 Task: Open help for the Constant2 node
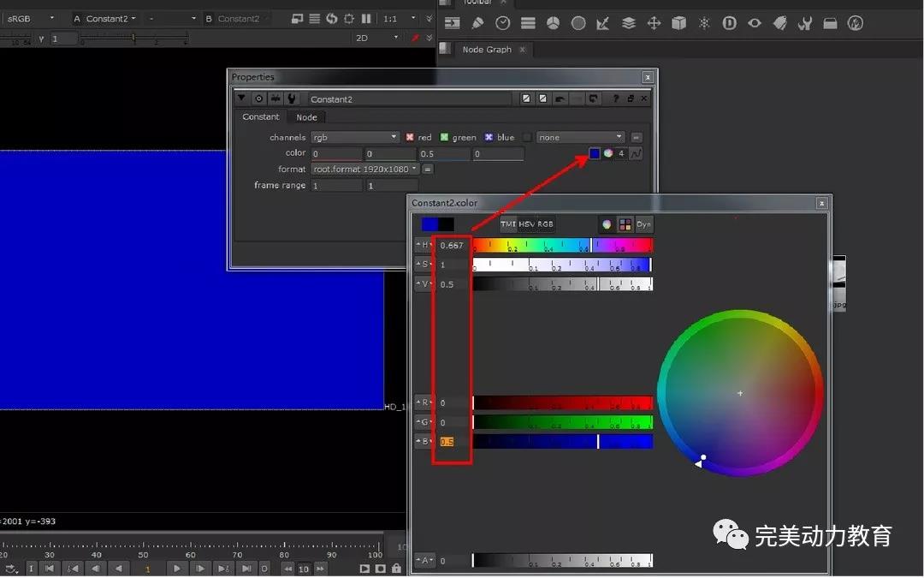(x=616, y=98)
